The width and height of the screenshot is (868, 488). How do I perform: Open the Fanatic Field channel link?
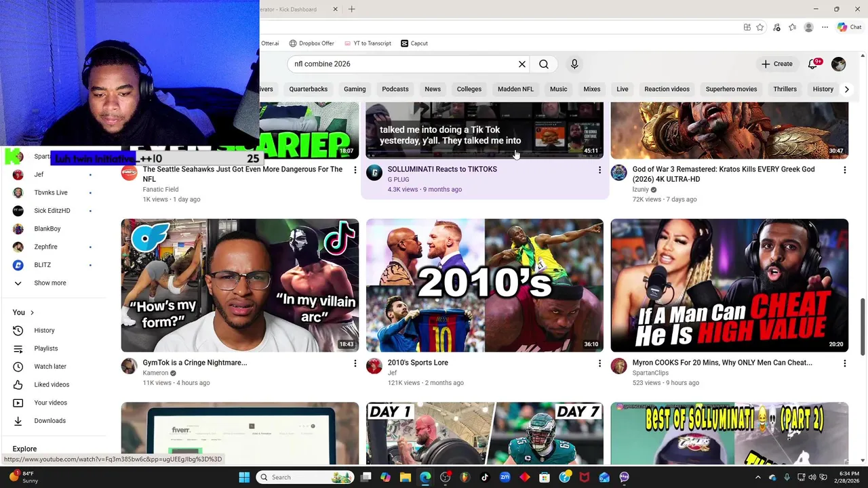pyautogui.click(x=161, y=189)
